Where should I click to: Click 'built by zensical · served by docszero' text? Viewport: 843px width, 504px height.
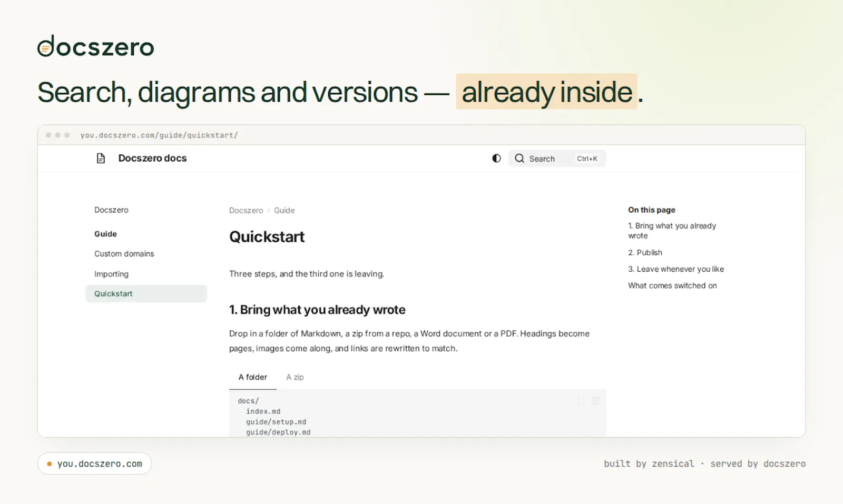click(x=704, y=464)
